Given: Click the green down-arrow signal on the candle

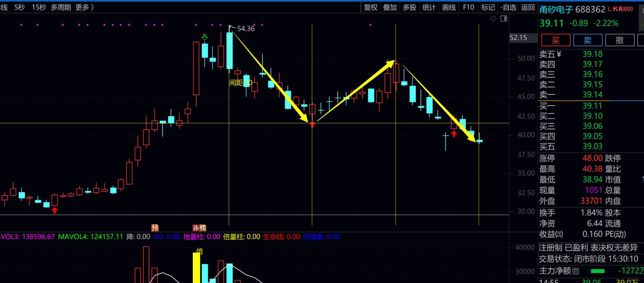Looking at the screenshot, I should pyautogui.click(x=204, y=37).
